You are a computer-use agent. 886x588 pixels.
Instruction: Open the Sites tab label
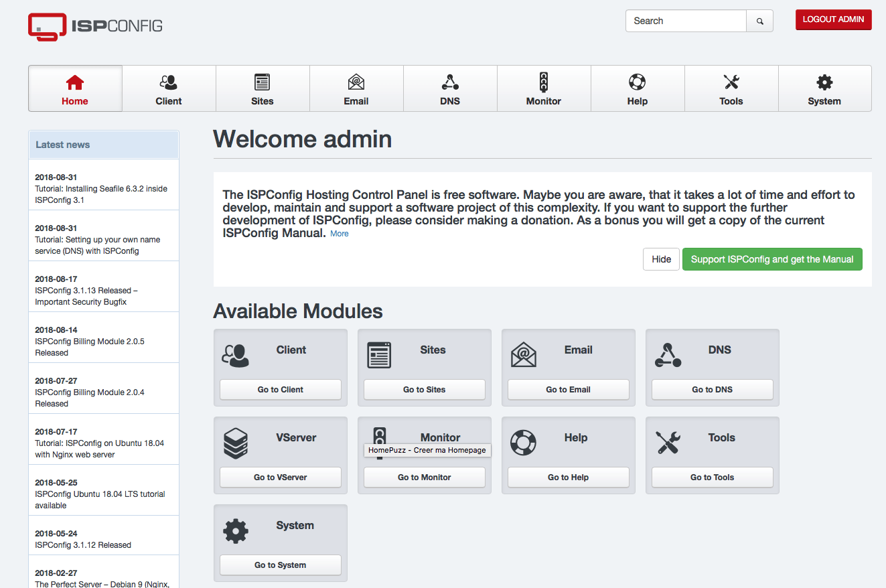pyautogui.click(x=263, y=101)
